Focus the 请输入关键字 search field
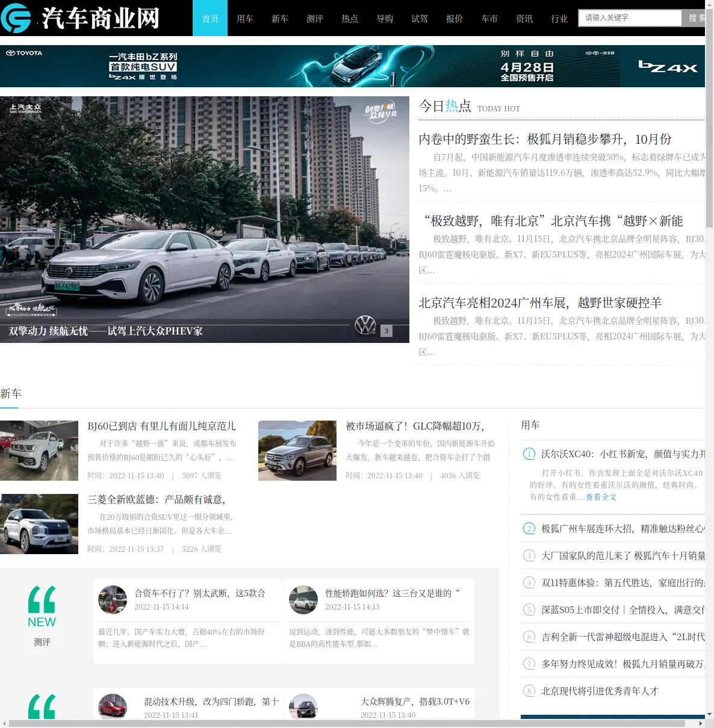Image resolution: width=714 pixels, height=728 pixels. pos(630,18)
